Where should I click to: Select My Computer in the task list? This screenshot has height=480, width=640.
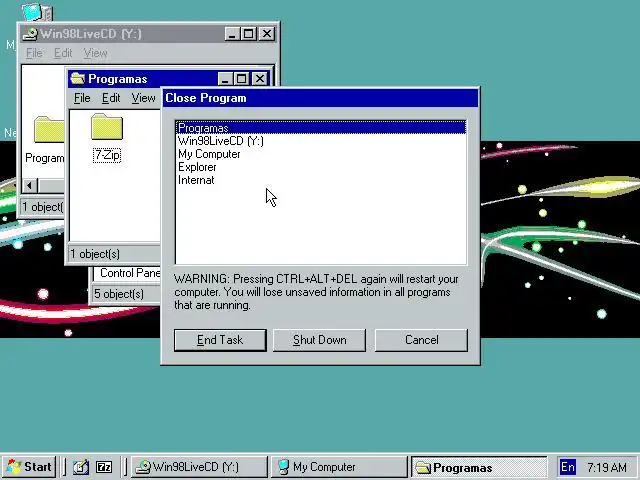coord(321,154)
